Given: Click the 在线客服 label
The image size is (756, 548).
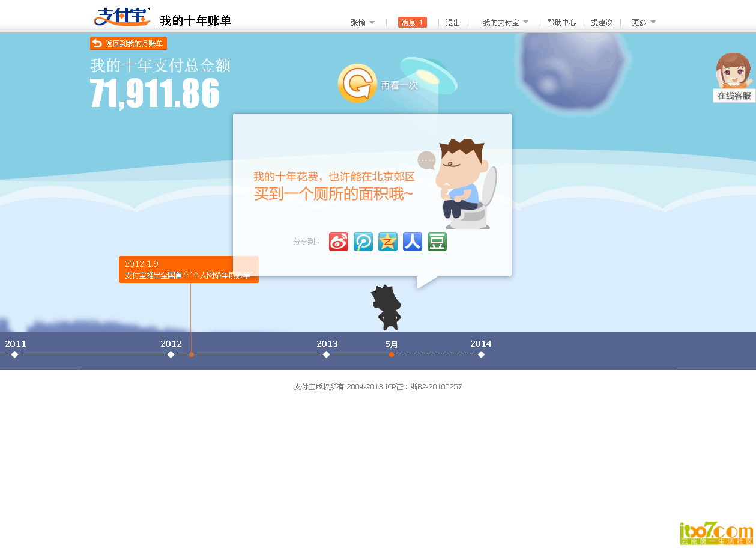Looking at the screenshot, I should click(x=734, y=96).
